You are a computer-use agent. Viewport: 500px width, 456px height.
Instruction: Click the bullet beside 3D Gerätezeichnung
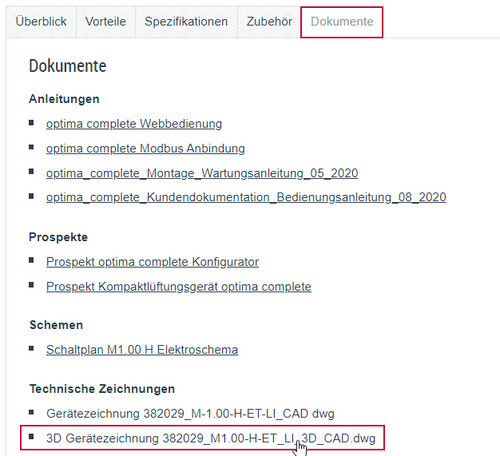point(31,436)
